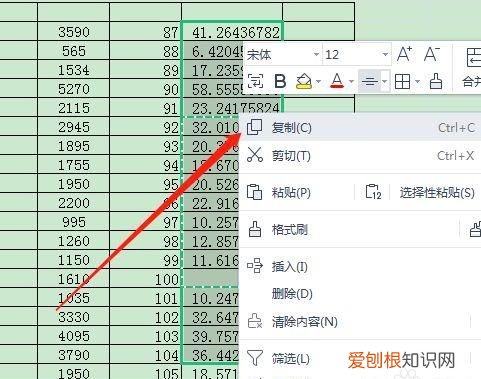Viewport: 481px width, 379px height.
Task: Select the cell containing 2115
Action: (x=74, y=108)
